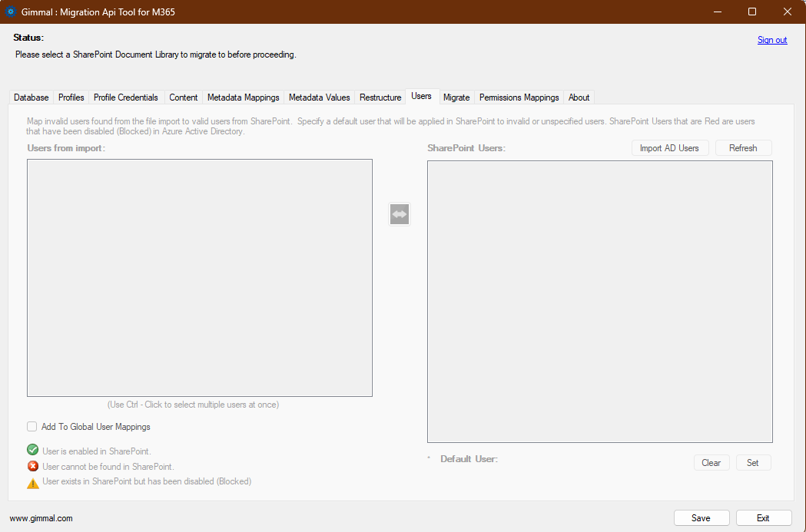Click the Sign out link

point(771,39)
